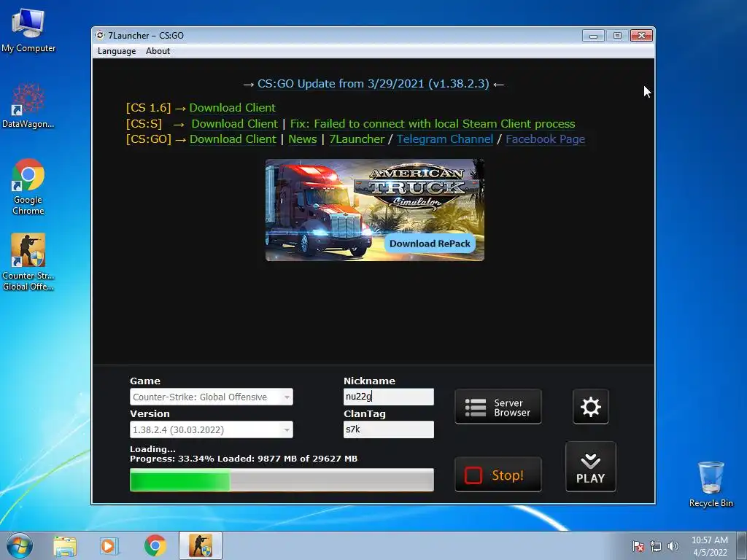The width and height of the screenshot is (747, 560).
Task: Click the Show desktop strip on the taskbar
Action: pos(742,545)
